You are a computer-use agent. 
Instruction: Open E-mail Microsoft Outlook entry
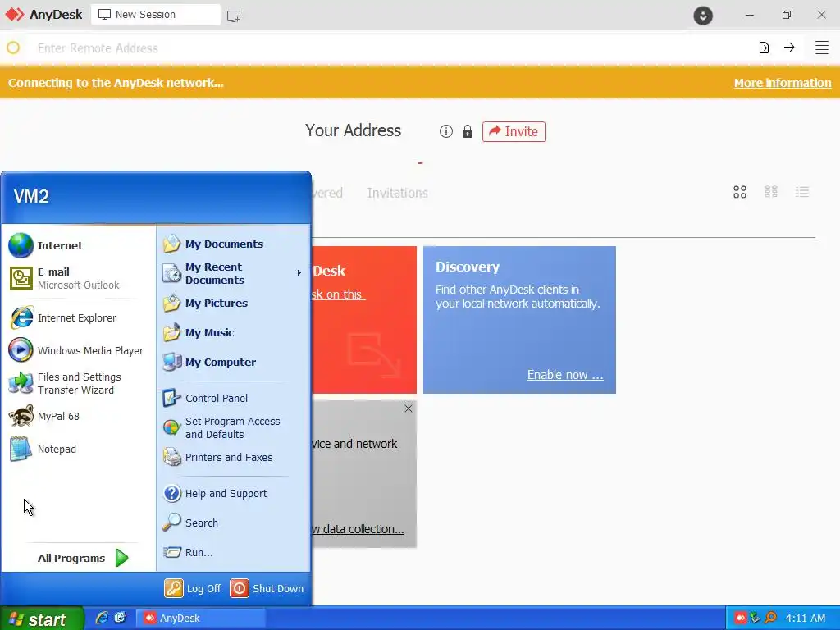coord(78,278)
